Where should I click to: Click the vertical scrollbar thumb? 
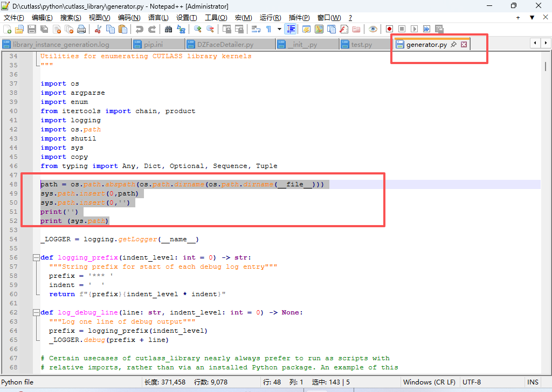[x=546, y=66]
